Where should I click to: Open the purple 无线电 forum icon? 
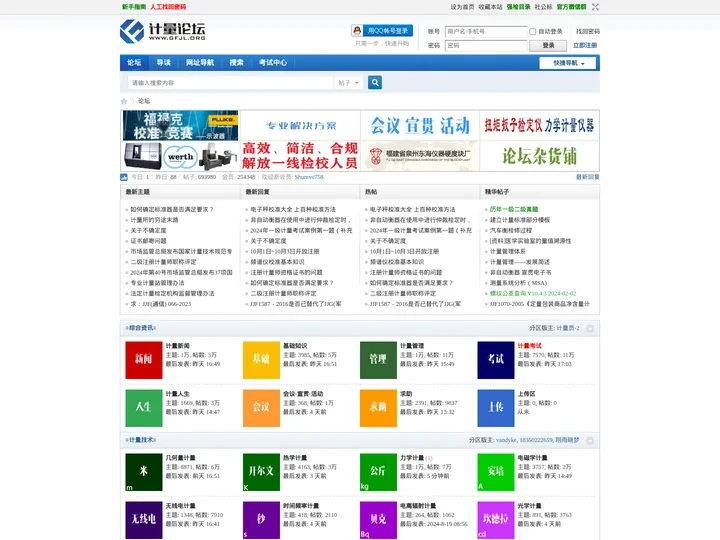tap(144, 520)
